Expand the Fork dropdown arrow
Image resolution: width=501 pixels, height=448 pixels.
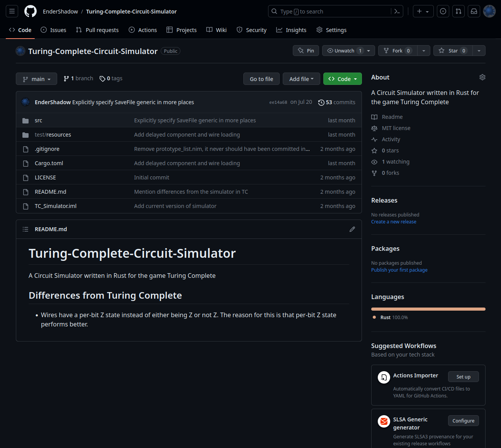click(x=424, y=51)
